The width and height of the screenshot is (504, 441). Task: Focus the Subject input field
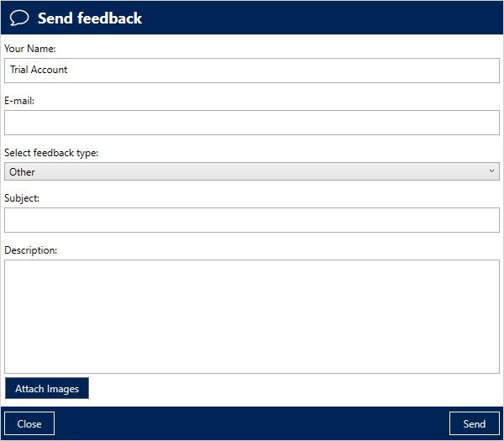(252, 220)
